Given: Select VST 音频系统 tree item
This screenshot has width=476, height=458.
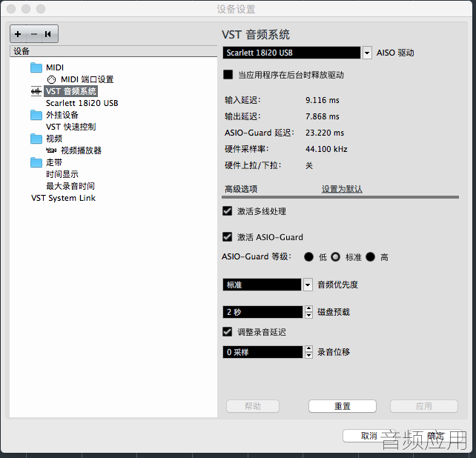Looking at the screenshot, I should [71, 91].
